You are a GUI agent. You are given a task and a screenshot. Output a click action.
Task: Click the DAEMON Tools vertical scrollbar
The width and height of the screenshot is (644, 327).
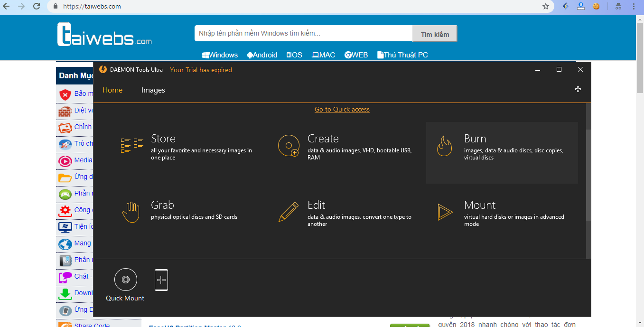588,176
